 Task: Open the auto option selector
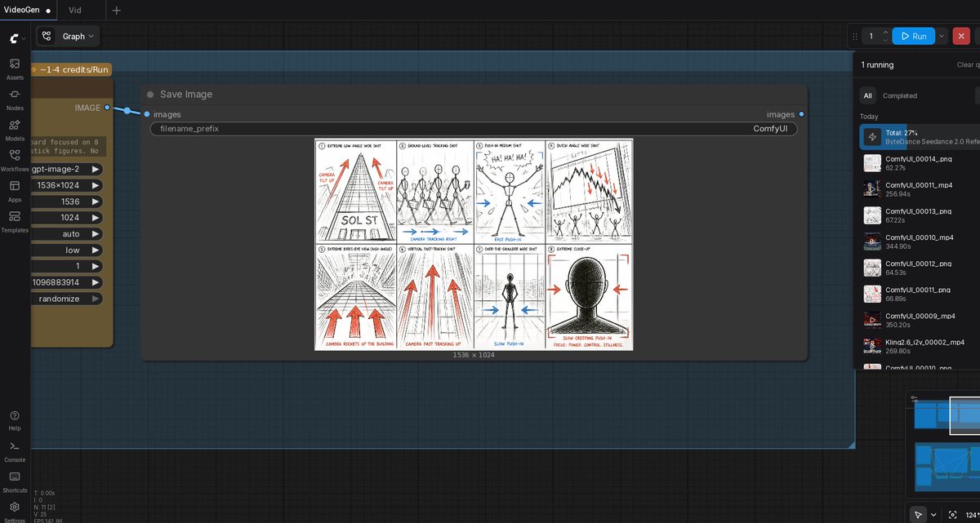point(66,233)
